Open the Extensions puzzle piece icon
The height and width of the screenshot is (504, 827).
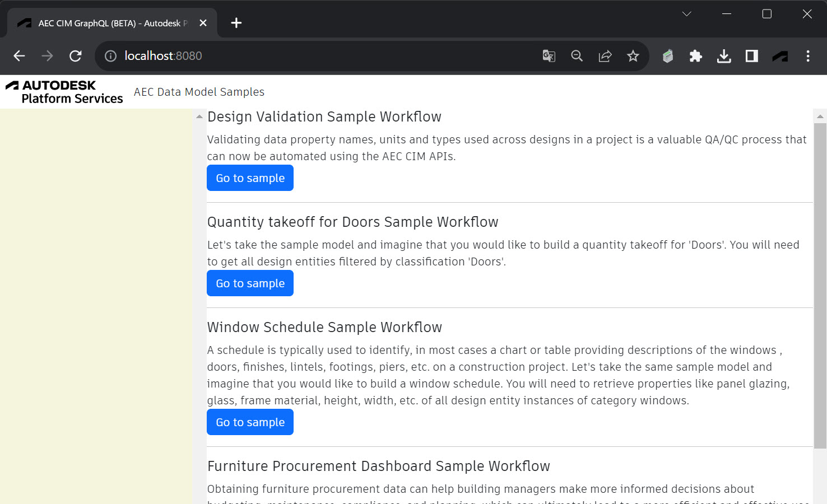pyautogui.click(x=695, y=56)
